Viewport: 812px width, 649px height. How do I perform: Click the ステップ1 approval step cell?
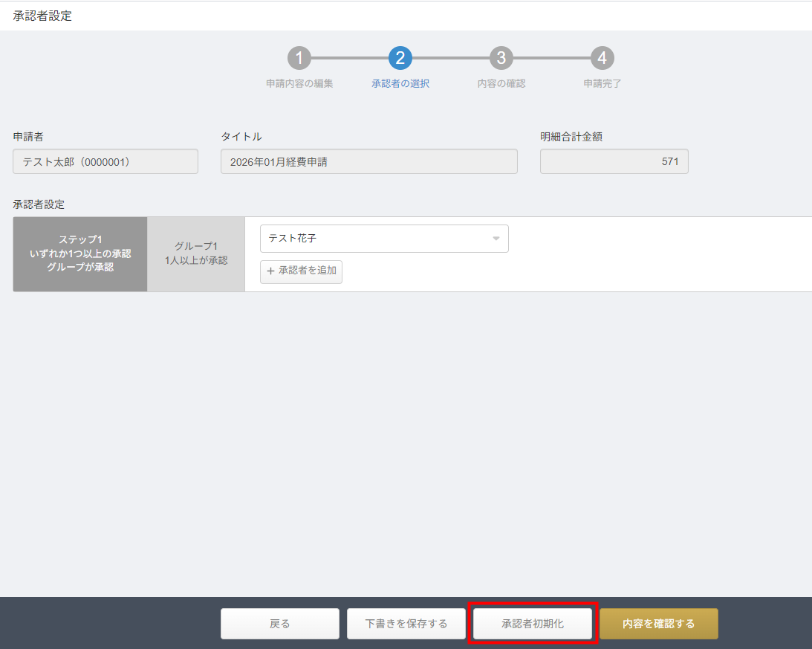(x=80, y=254)
